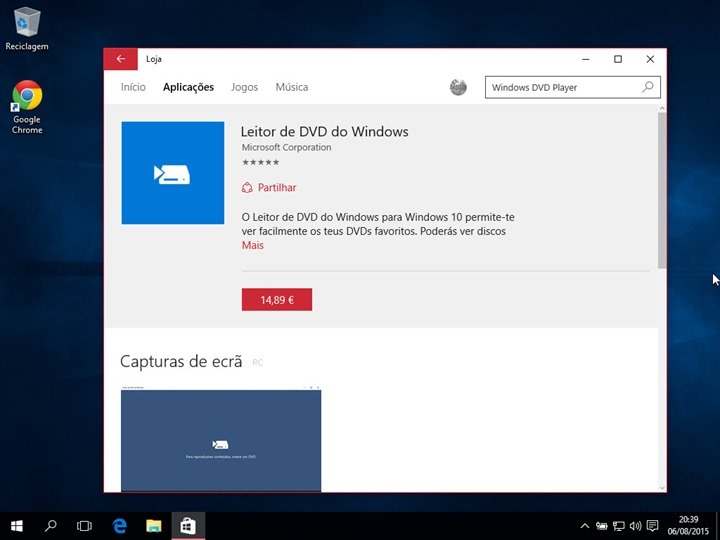Open the Música tab
This screenshot has height=540, width=720.
pyautogui.click(x=292, y=87)
